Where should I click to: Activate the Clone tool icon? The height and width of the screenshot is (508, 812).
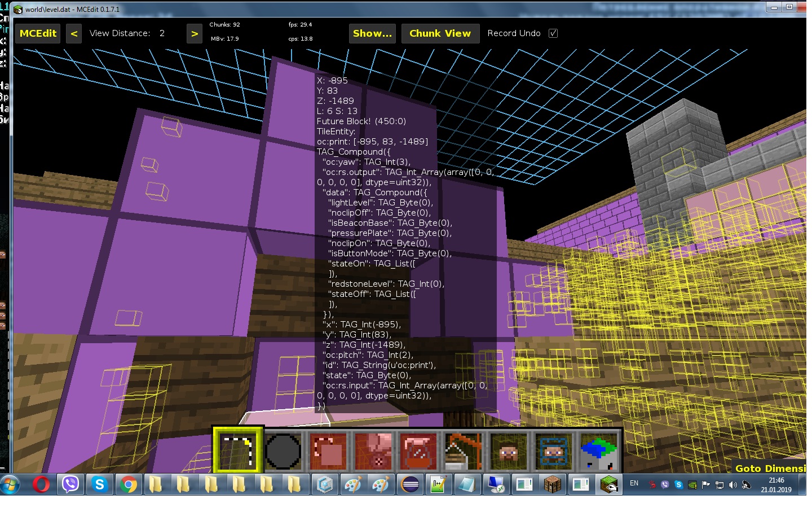pyautogui.click(x=328, y=451)
